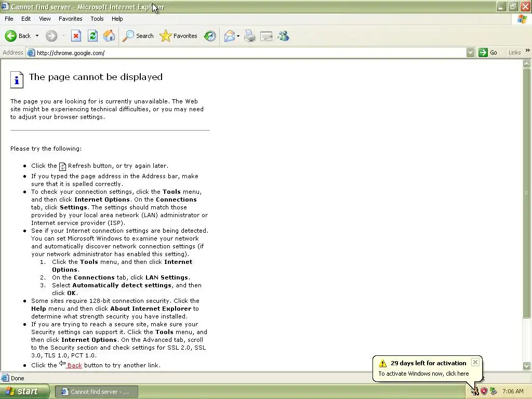Click the 'Please try the following:' text
The width and height of the screenshot is (532, 399).
point(46,149)
